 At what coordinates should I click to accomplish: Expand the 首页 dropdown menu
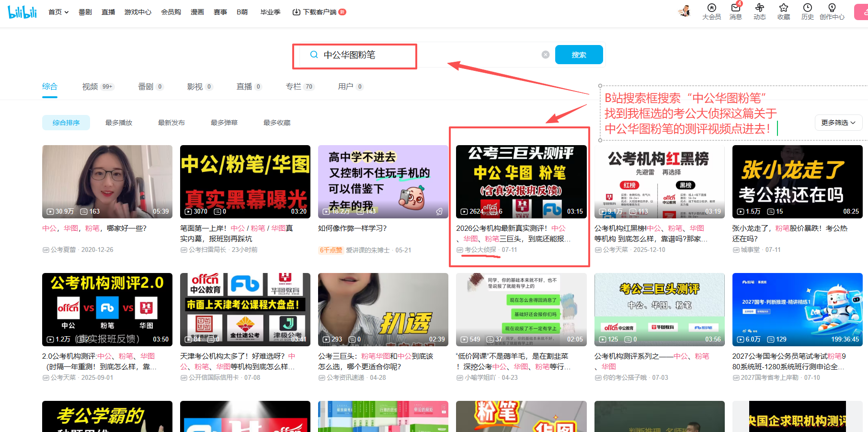click(58, 12)
